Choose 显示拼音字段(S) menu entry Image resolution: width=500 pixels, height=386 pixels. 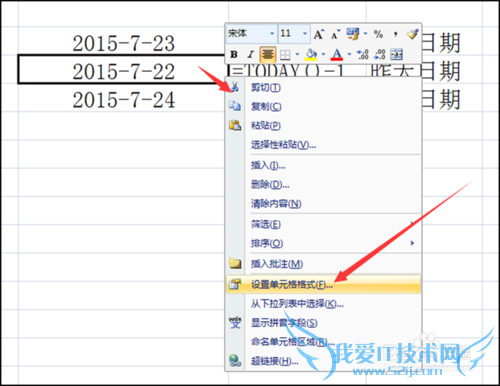pyautogui.click(x=323, y=323)
